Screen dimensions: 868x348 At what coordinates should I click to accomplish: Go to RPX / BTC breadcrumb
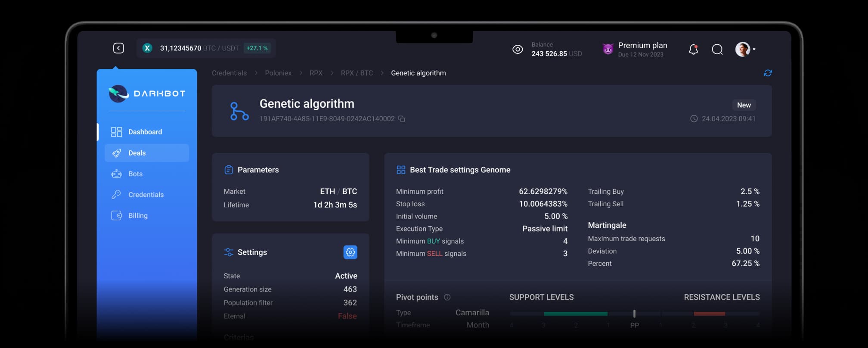[357, 73]
